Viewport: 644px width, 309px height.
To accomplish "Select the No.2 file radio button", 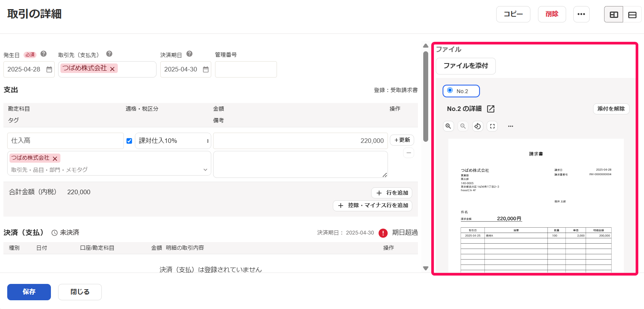I will click(450, 90).
